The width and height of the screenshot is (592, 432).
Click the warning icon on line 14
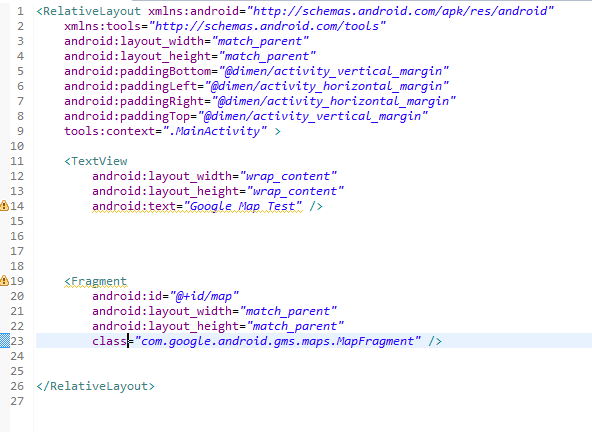4,206
